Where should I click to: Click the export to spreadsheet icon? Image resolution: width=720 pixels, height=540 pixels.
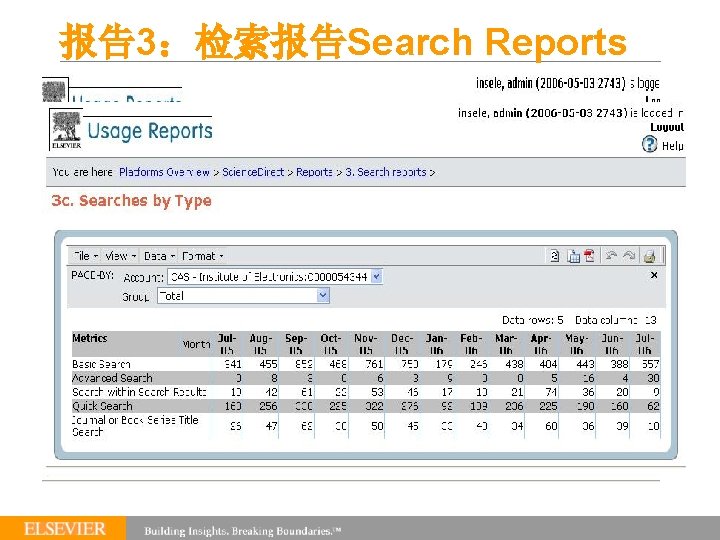[573, 256]
